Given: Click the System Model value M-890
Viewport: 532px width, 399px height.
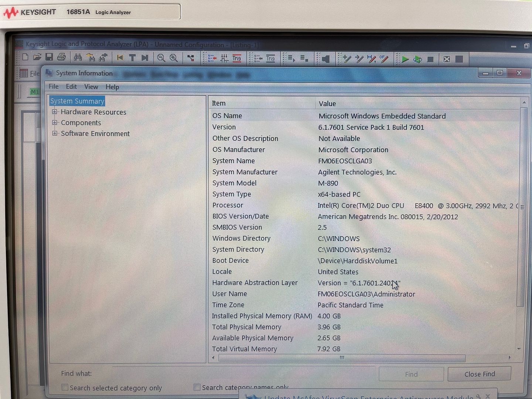Looking at the screenshot, I should (328, 183).
